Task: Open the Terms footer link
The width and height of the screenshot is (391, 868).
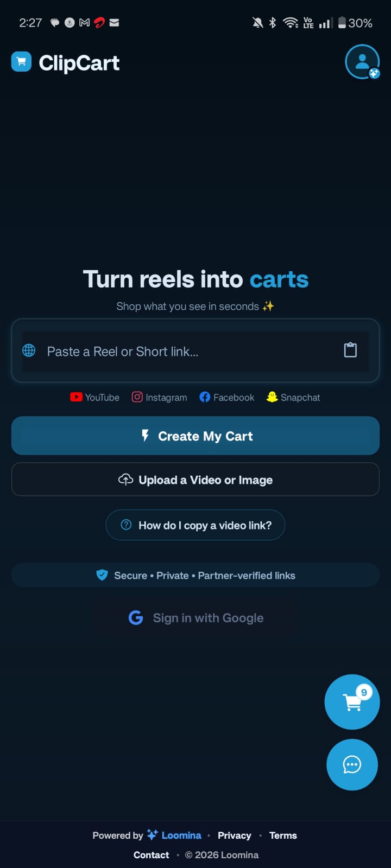Action: pyautogui.click(x=283, y=835)
